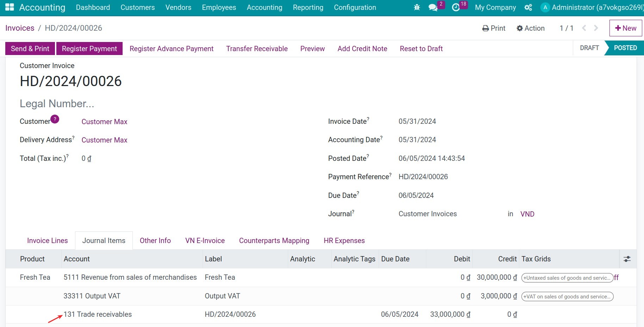The image size is (644, 327).
Task: Click 3,000,000 ₫ credit amount
Action: pyautogui.click(x=499, y=296)
